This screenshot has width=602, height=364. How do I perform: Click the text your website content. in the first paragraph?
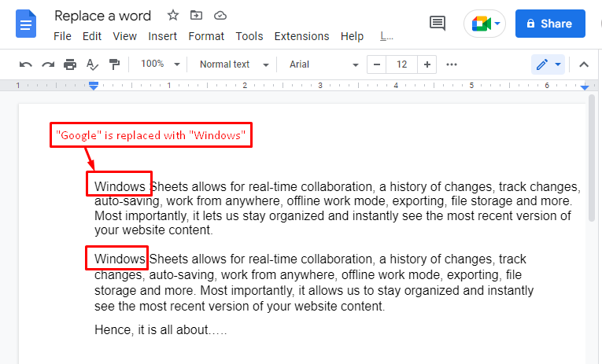[x=153, y=230]
